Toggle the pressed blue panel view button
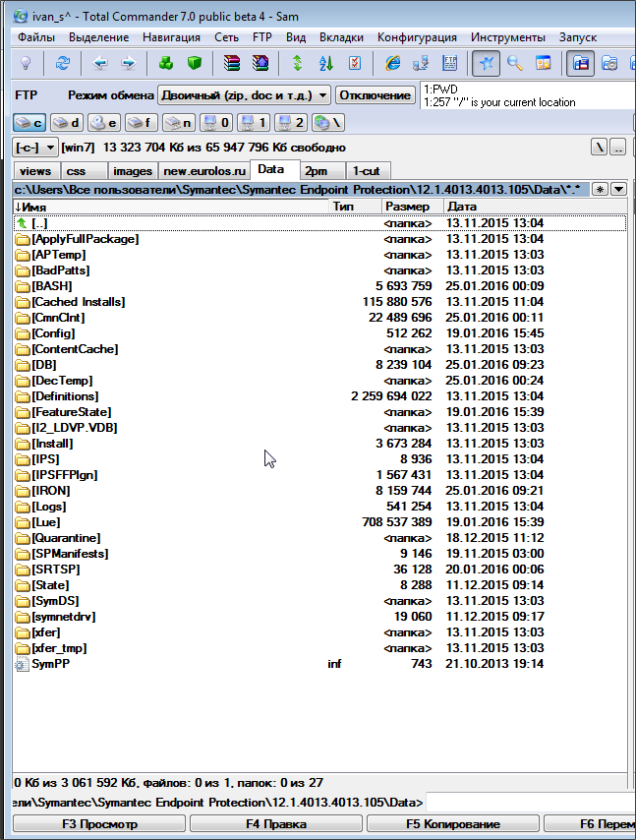 pos(581,63)
